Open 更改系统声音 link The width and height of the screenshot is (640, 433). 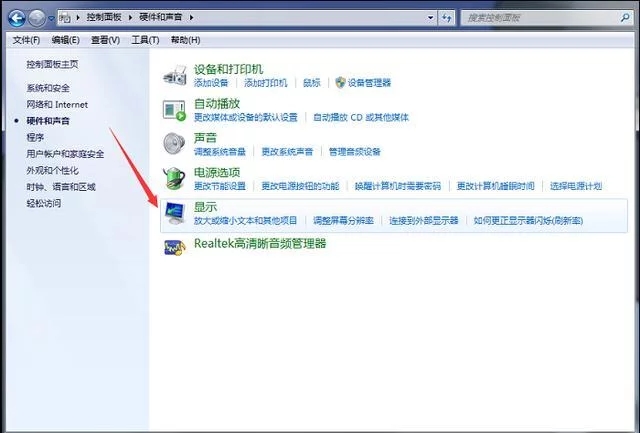[x=287, y=152]
